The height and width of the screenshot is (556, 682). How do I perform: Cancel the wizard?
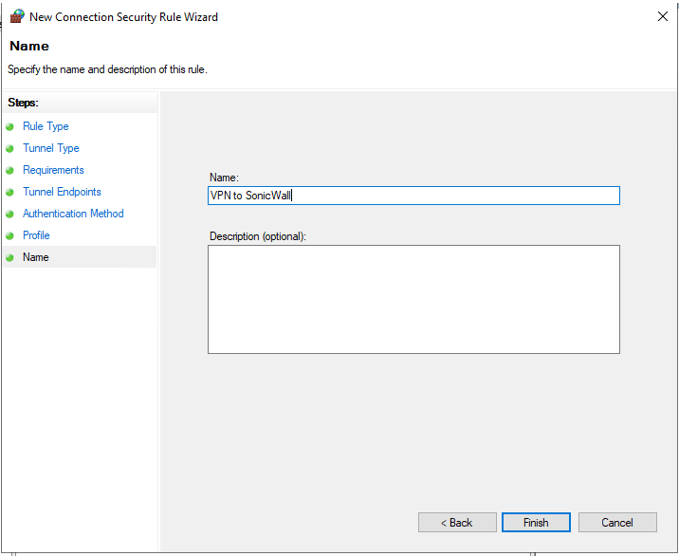(x=617, y=522)
